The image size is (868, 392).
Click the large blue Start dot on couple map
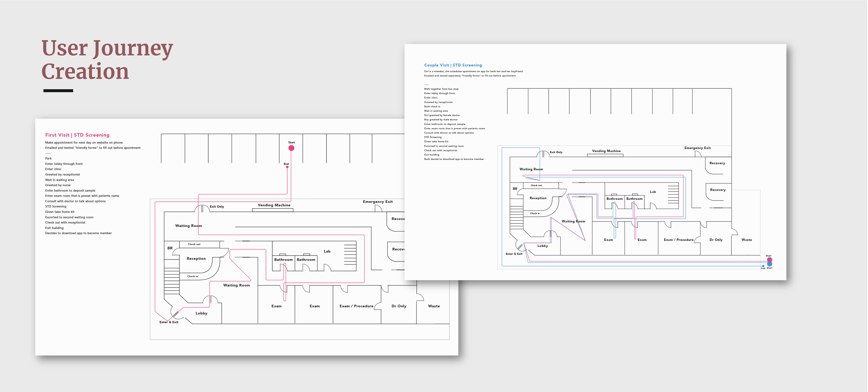pyautogui.click(x=770, y=264)
